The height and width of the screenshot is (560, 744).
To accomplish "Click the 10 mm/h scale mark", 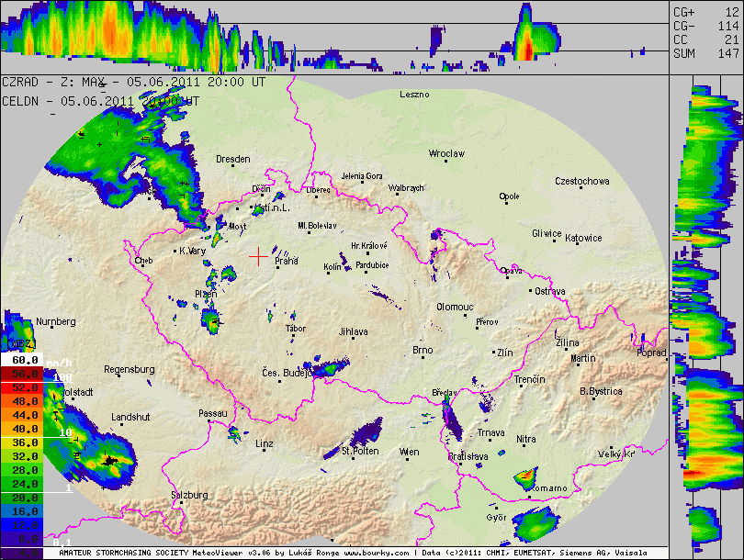I will [x=65, y=432].
